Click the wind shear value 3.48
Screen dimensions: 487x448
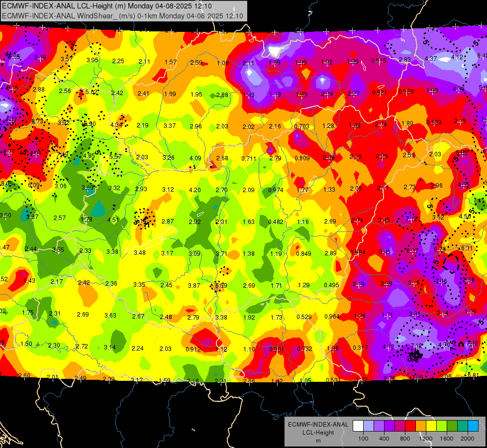tap(139, 253)
